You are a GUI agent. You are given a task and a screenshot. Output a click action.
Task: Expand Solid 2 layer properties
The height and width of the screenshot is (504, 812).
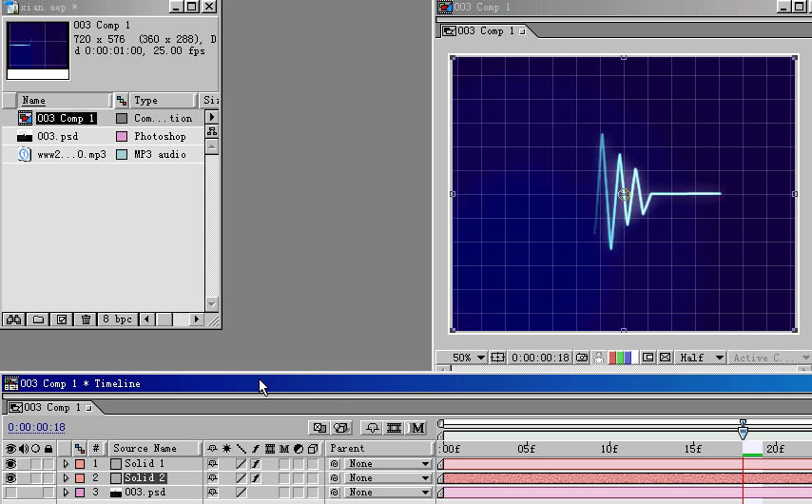[66, 478]
